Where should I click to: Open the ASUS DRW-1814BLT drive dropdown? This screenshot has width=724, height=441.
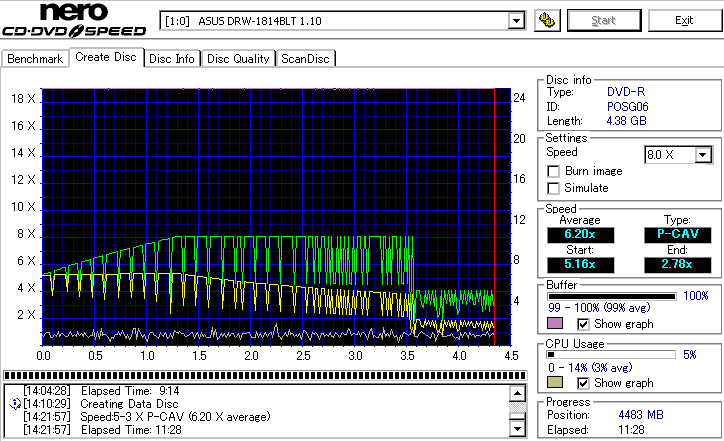click(x=516, y=21)
